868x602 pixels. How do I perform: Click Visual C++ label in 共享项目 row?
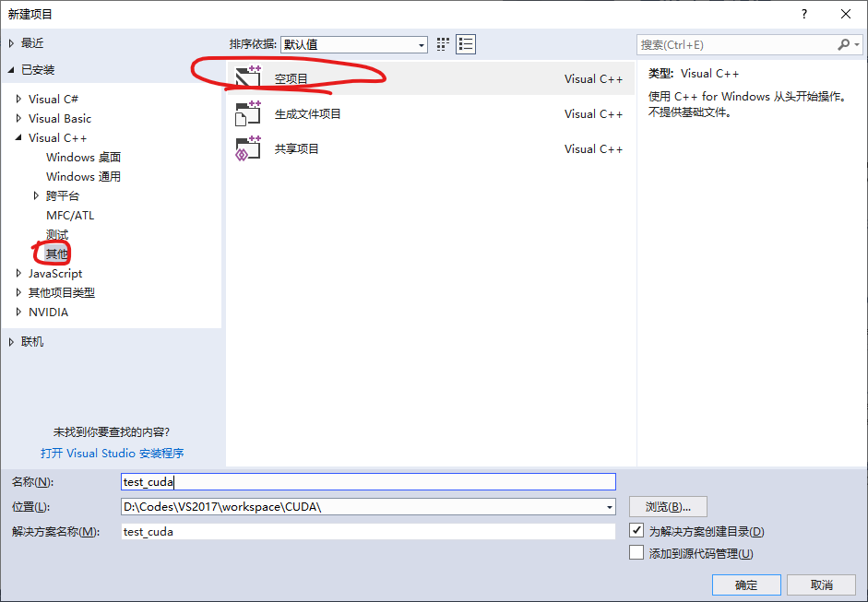593,148
